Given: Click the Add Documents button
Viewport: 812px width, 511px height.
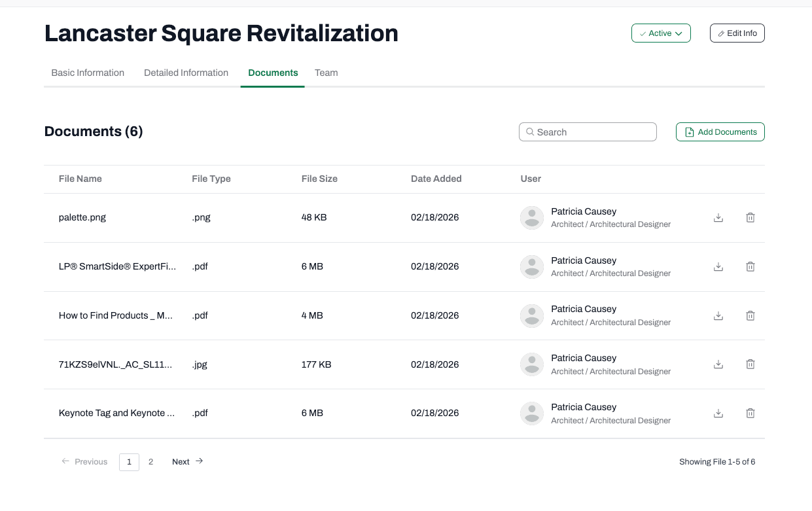Looking at the screenshot, I should pos(720,132).
